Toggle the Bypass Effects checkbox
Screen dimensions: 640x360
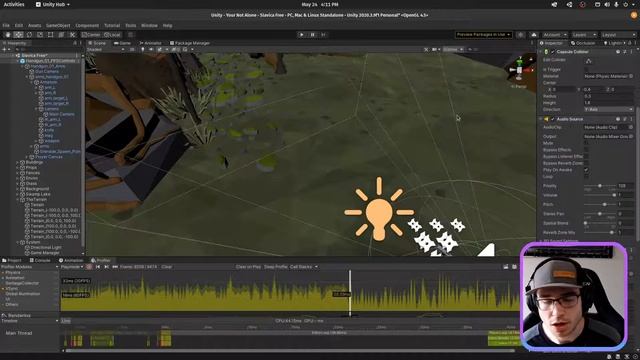coord(587,150)
